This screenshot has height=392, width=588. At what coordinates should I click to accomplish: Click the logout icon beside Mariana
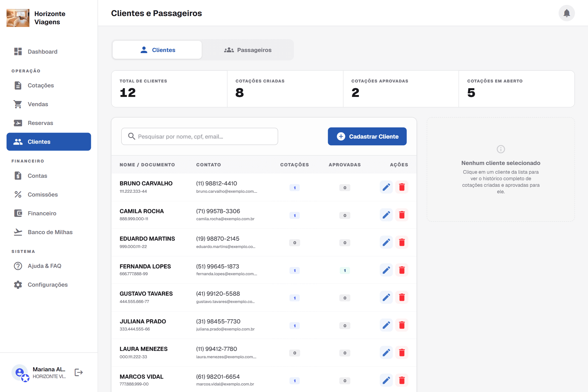pos(78,372)
